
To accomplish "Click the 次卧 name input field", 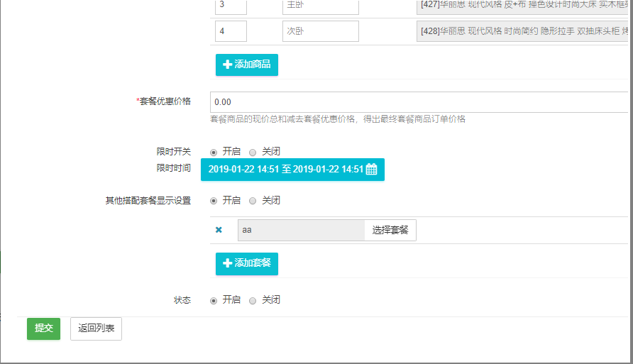I will (x=320, y=31).
